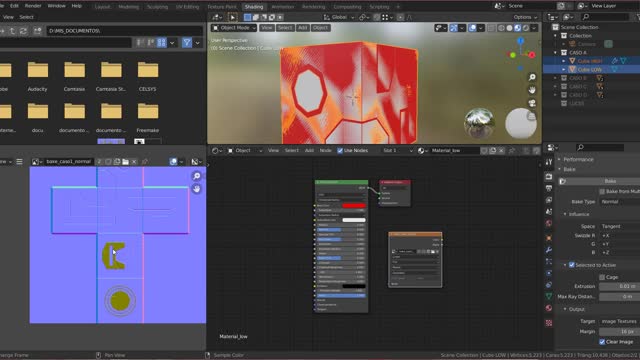The height and width of the screenshot is (360, 640).
Task: Toggle Selected to Active checkbox
Action: pyautogui.click(x=571, y=265)
